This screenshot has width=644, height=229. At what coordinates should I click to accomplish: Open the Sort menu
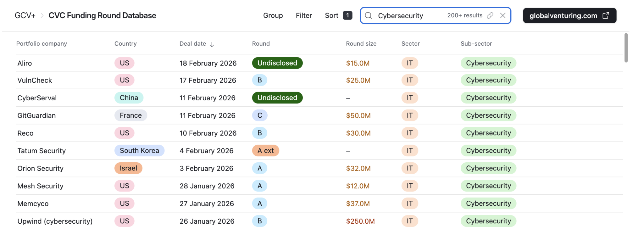331,16
